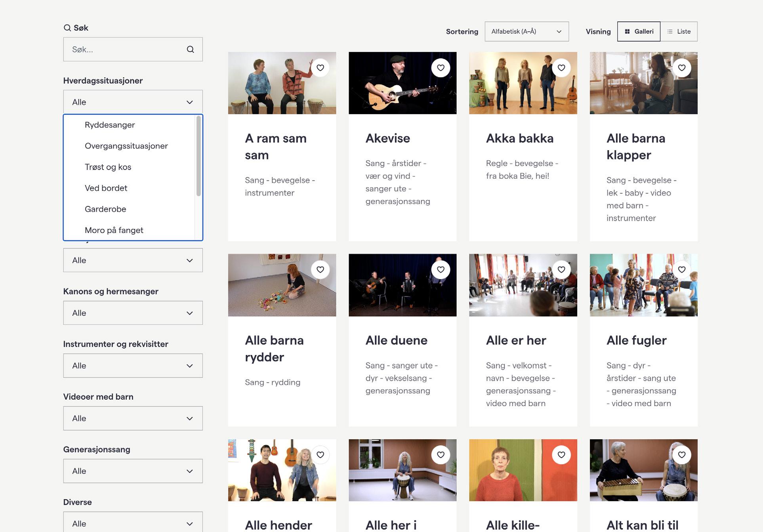Open Instrumenter og rekvisitter dropdown
Screen dimensions: 763x532
133,366
